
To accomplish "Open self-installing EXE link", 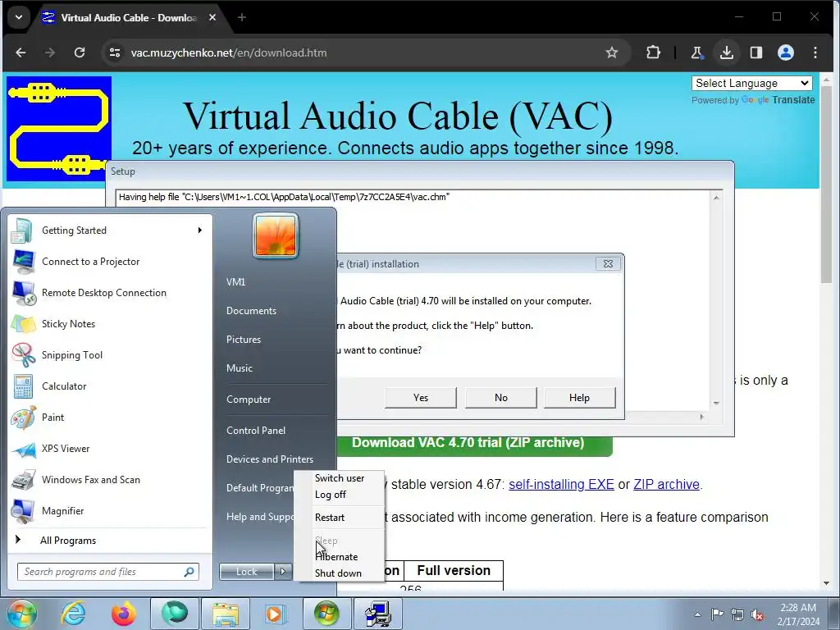I will (x=561, y=484).
